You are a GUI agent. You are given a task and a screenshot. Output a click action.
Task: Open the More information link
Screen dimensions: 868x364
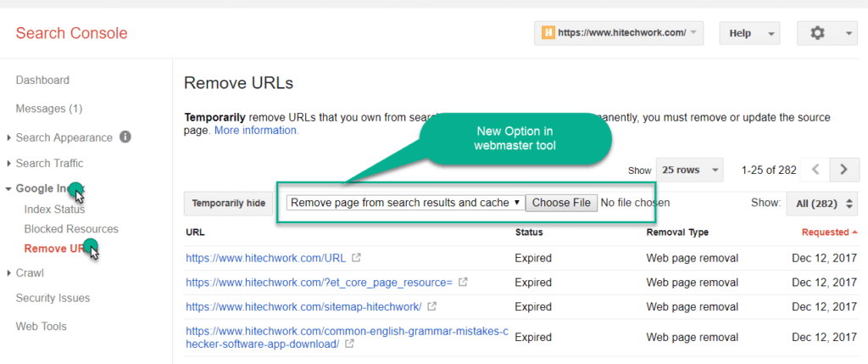tap(256, 131)
